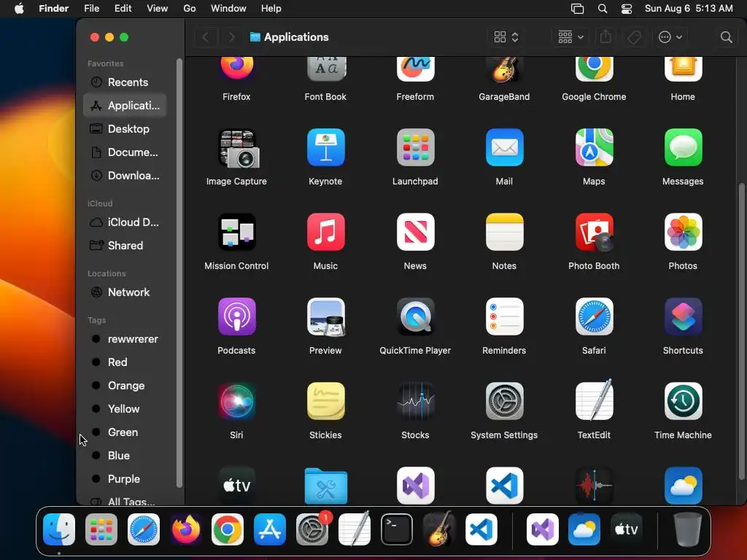This screenshot has width=747, height=560.
Task: Click the Applications window vertical scrollbar
Action: click(741, 331)
